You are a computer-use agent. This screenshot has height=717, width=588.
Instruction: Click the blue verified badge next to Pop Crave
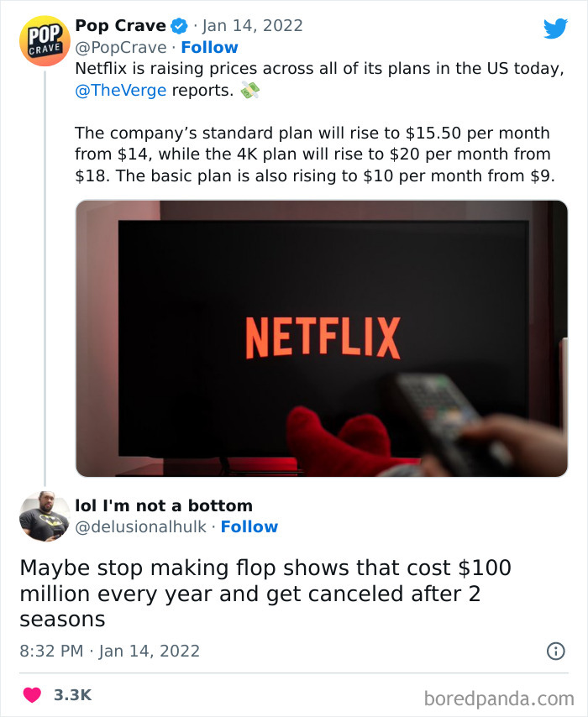coord(176,25)
